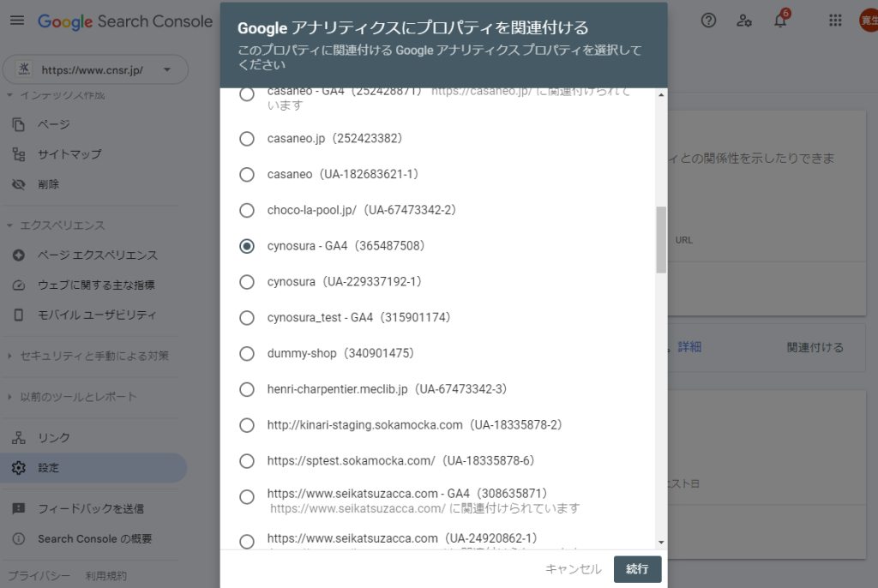Open the ページ menu item
This screenshot has height=588, width=878.
click(x=93, y=124)
